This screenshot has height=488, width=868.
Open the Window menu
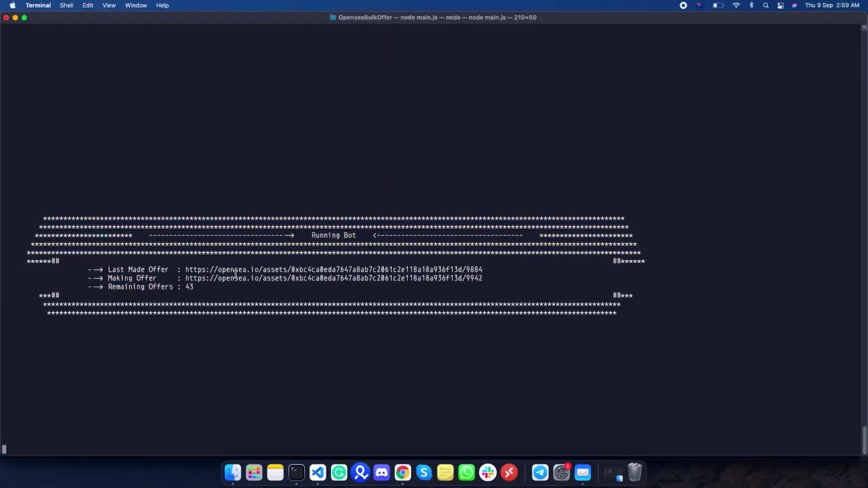(136, 5)
